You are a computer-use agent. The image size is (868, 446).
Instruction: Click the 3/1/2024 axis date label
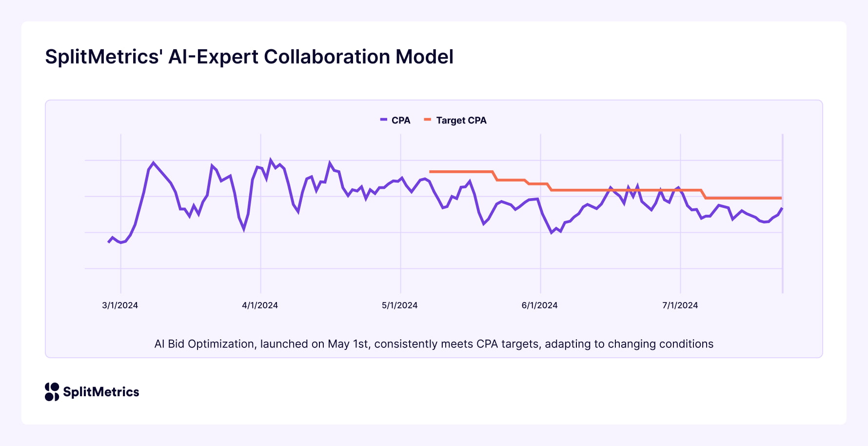120,305
